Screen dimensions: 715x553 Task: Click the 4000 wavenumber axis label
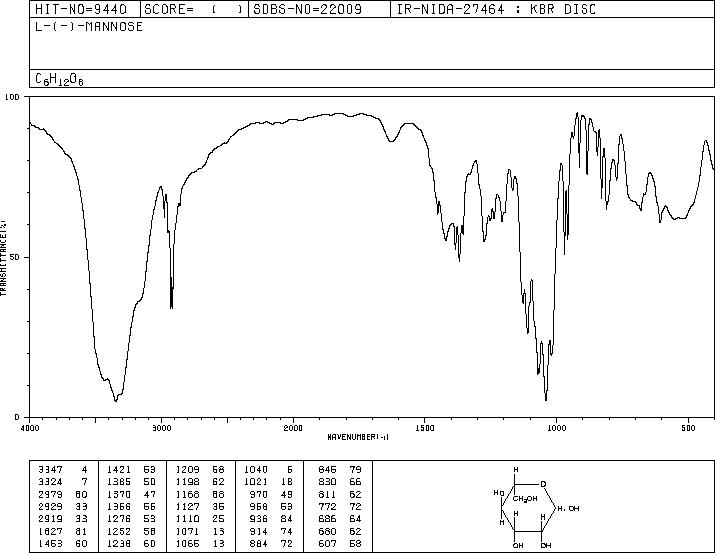click(x=30, y=428)
